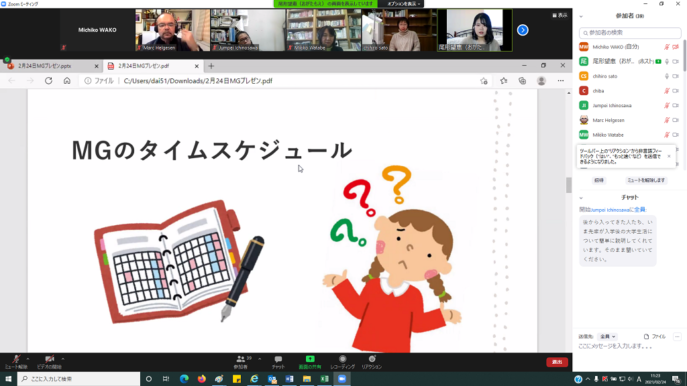This screenshot has width=687, height=386.
Task: Show next video thumbnails with blue arrow
Action: click(x=522, y=30)
